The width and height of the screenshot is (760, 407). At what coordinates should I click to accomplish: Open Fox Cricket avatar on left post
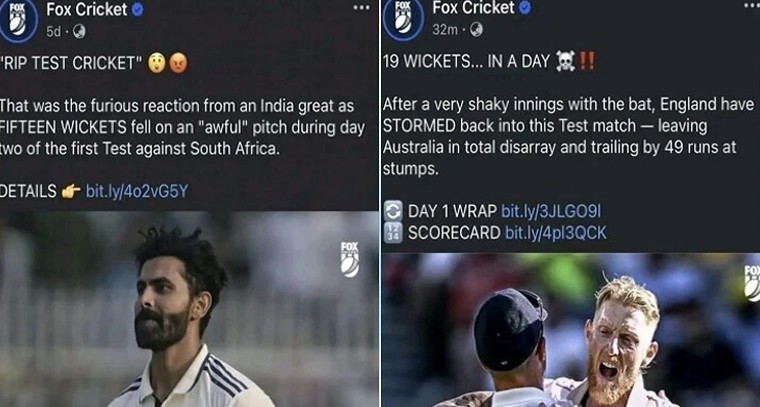pyautogui.click(x=18, y=21)
